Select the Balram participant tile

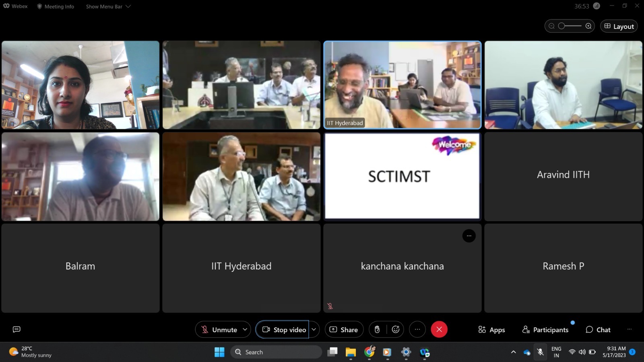click(80, 268)
